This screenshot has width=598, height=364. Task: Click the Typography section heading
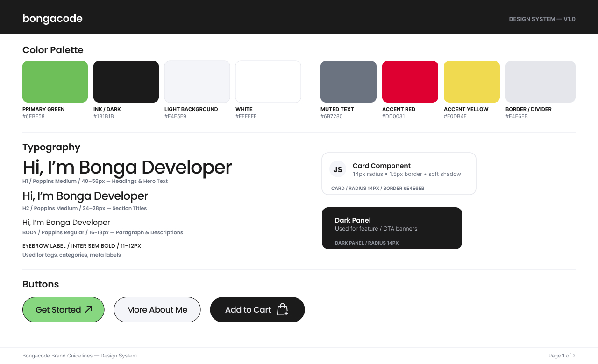click(51, 147)
